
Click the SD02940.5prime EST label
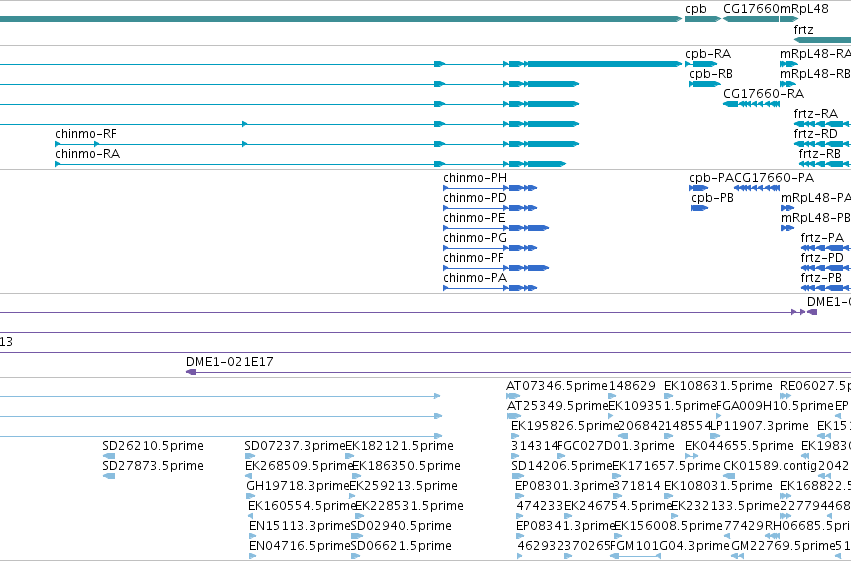[401, 526]
